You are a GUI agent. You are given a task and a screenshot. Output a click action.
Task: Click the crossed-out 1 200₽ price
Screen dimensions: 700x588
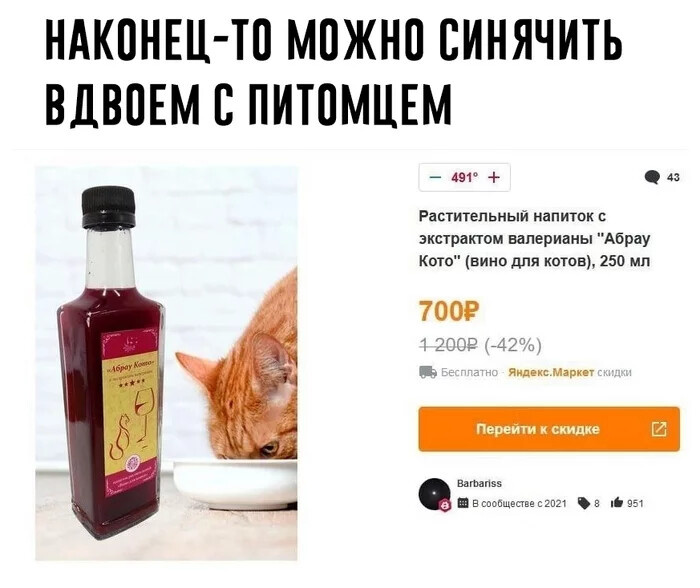448,345
